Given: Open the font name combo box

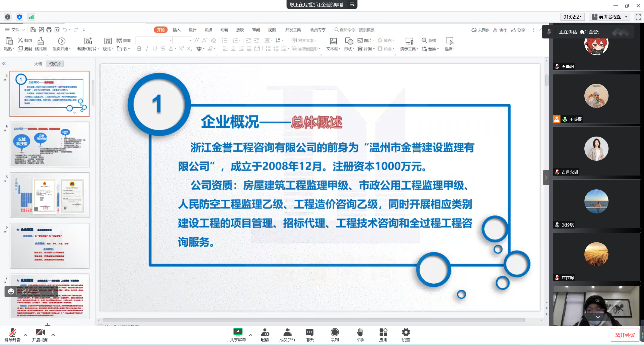Looking at the screenshot, I should coord(154,40).
